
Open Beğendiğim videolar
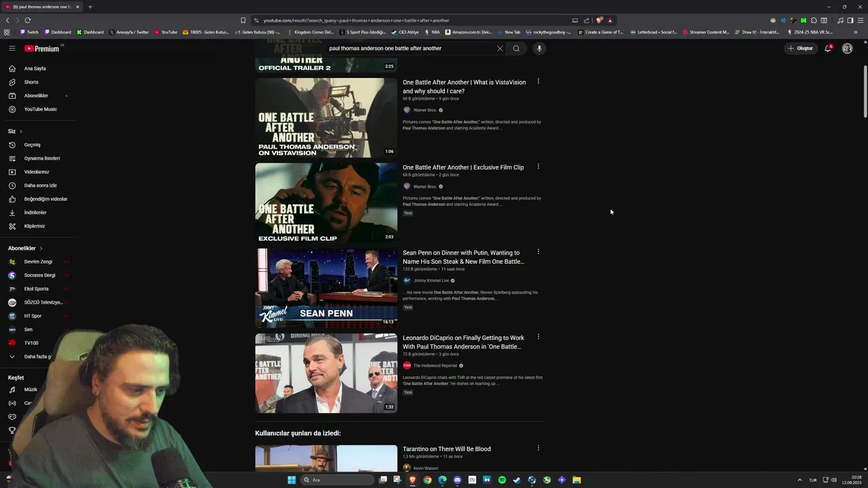[x=45, y=199]
